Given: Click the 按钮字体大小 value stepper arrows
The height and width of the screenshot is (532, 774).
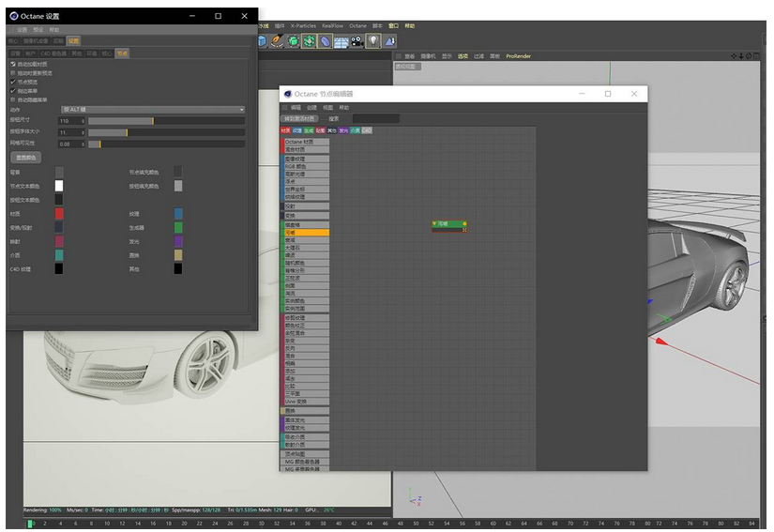Looking at the screenshot, I should [x=83, y=132].
